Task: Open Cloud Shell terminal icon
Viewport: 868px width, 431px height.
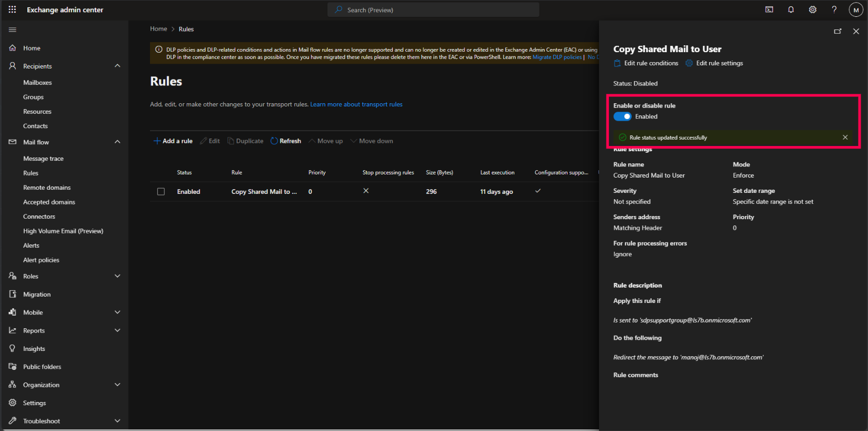Action: coord(769,9)
